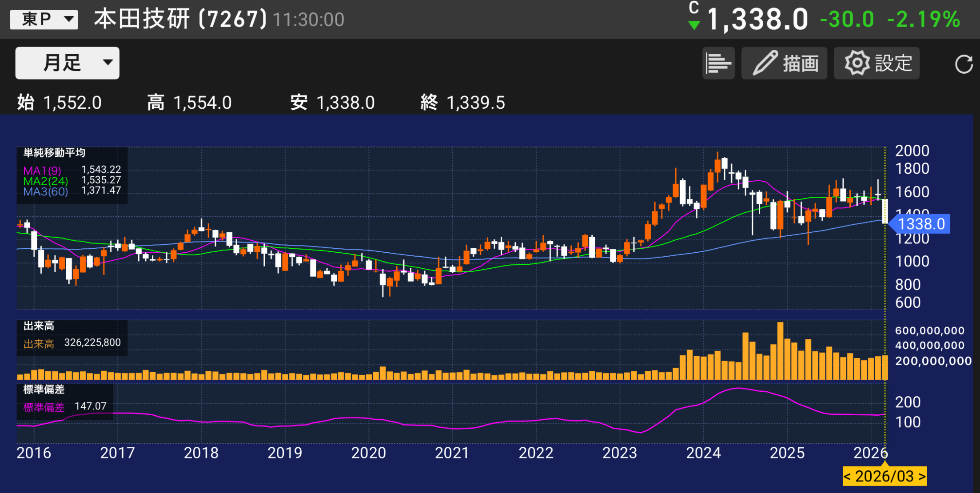Click the 月足 dropdown arrow
Image resolution: width=980 pixels, height=493 pixels.
click(x=108, y=62)
